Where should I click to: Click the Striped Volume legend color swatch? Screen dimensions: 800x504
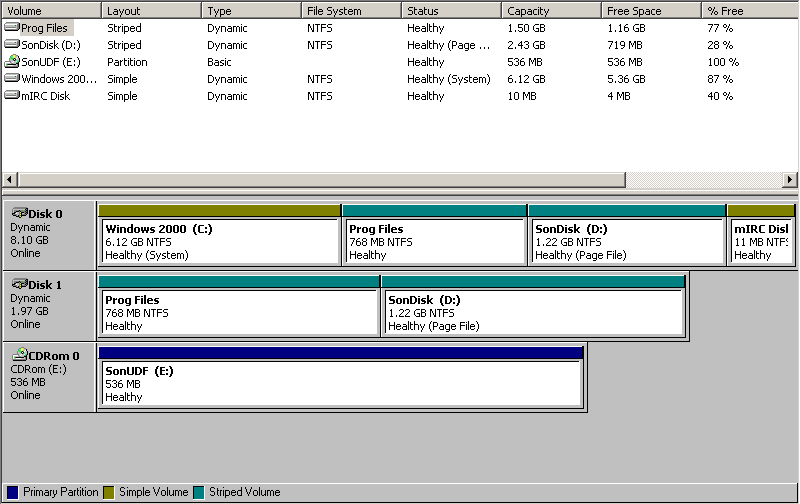point(198,492)
